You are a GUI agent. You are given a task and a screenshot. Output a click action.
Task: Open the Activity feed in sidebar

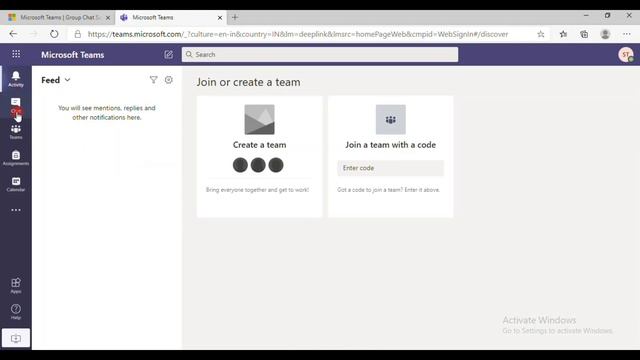coord(16,79)
